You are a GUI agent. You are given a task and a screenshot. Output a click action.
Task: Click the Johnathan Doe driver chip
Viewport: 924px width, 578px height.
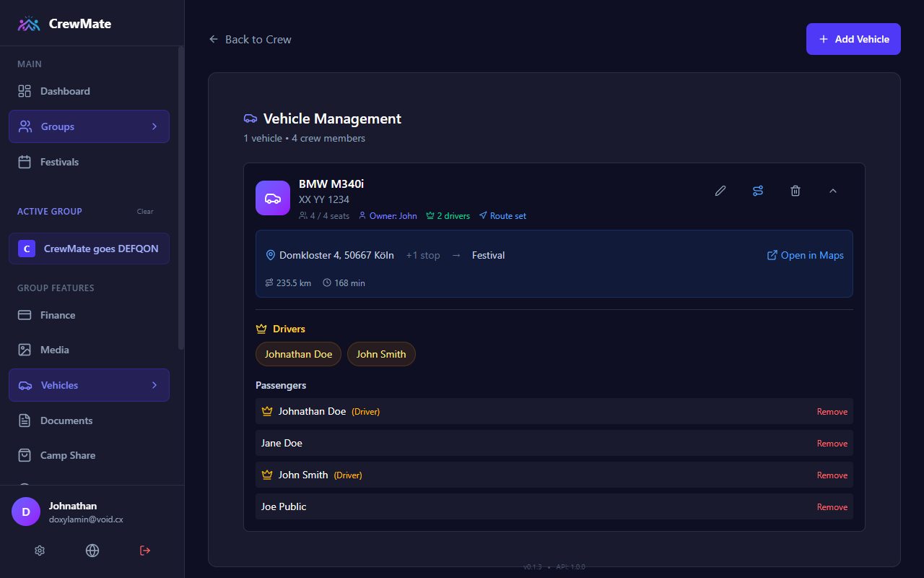pyautogui.click(x=298, y=354)
